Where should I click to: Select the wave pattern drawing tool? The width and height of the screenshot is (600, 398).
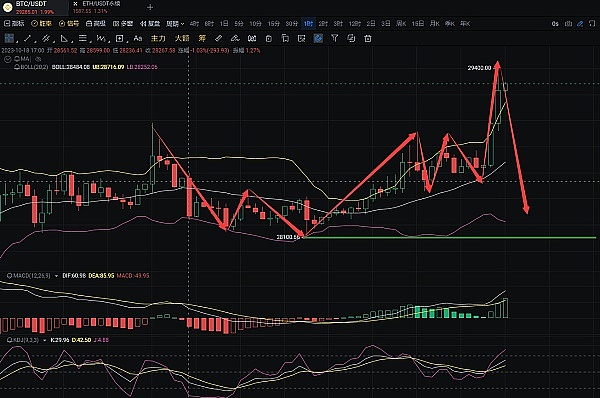[101, 38]
